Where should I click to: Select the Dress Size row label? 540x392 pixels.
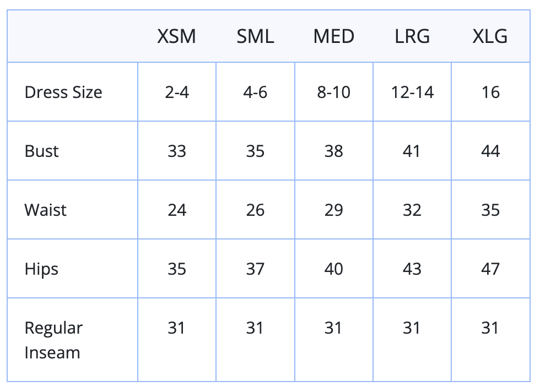click(x=63, y=92)
